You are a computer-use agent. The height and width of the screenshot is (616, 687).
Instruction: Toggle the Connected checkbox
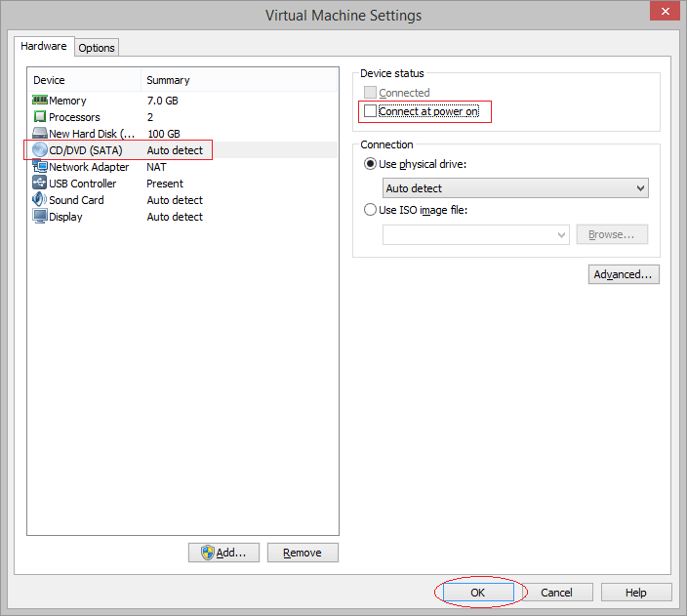tap(370, 93)
